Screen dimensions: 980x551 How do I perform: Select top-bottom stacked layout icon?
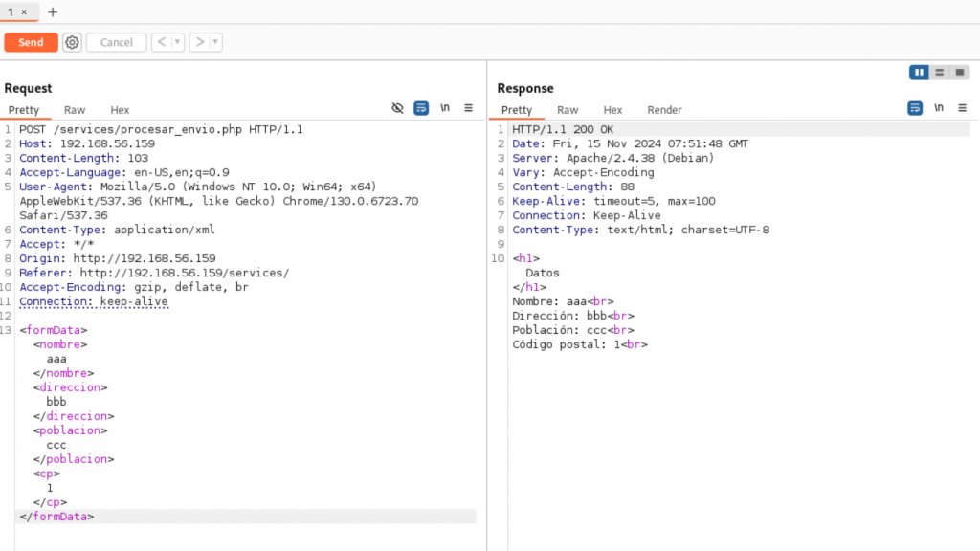(x=940, y=73)
